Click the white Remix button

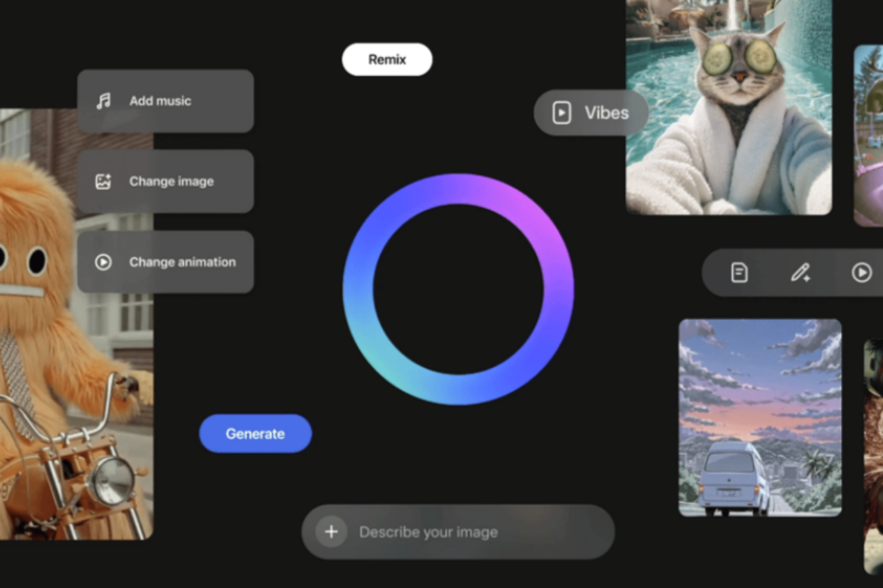click(386, 60)
